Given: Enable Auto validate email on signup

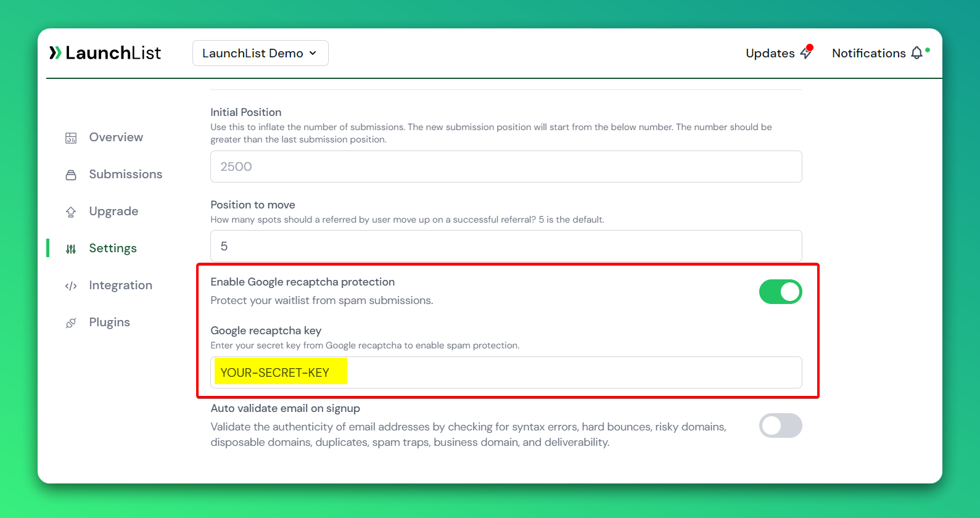Looking at the screenshot, I should [x=780, y=425].
